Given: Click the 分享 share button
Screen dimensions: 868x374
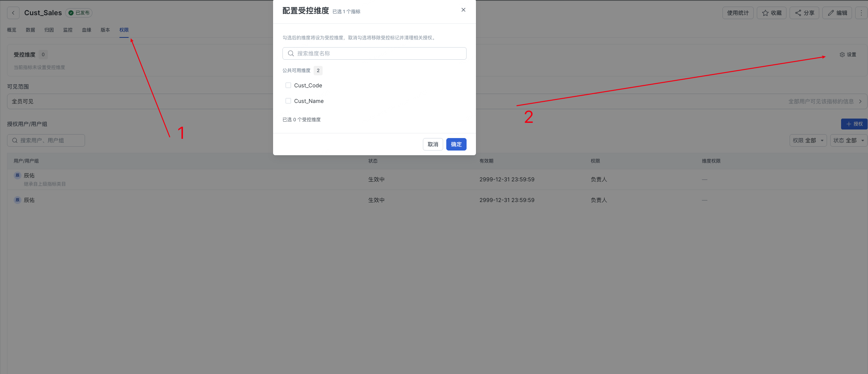Looking at the screenshot, I should click(x=804, y=13).
